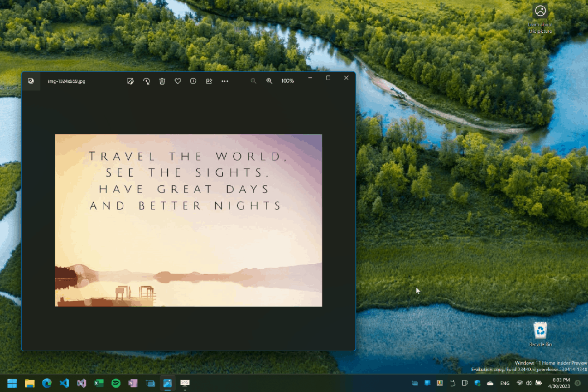This screenshot has height=392, width=588.
Task: View file information for the photo
Action: pyautogui.click(x=193, y=81)
